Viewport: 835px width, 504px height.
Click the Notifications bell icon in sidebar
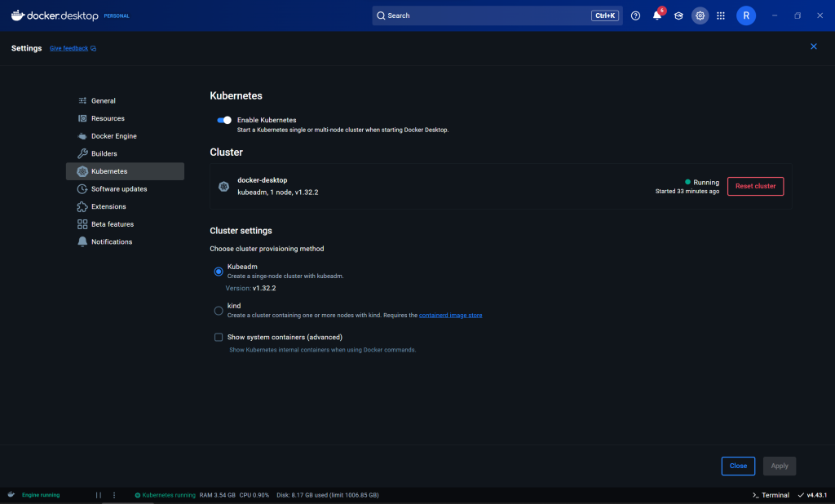point(82,241)
